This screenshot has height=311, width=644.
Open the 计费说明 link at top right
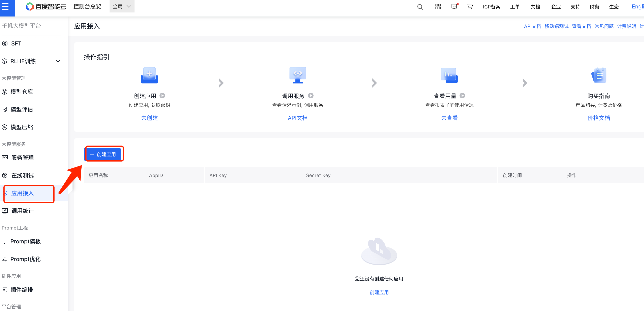click(x=626, y=26)
